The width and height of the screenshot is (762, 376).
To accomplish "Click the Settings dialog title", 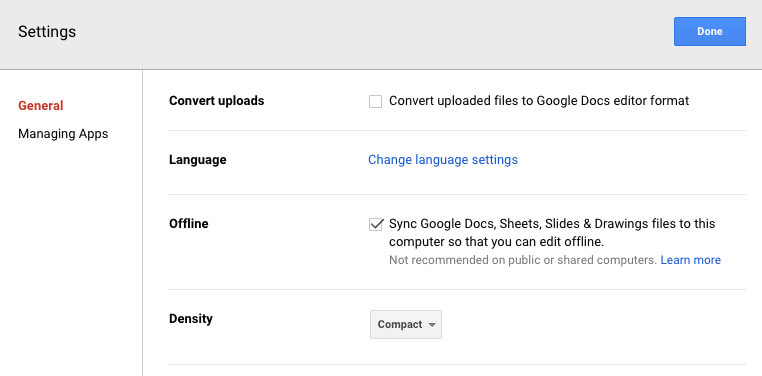I will click(x=47, y=32).
